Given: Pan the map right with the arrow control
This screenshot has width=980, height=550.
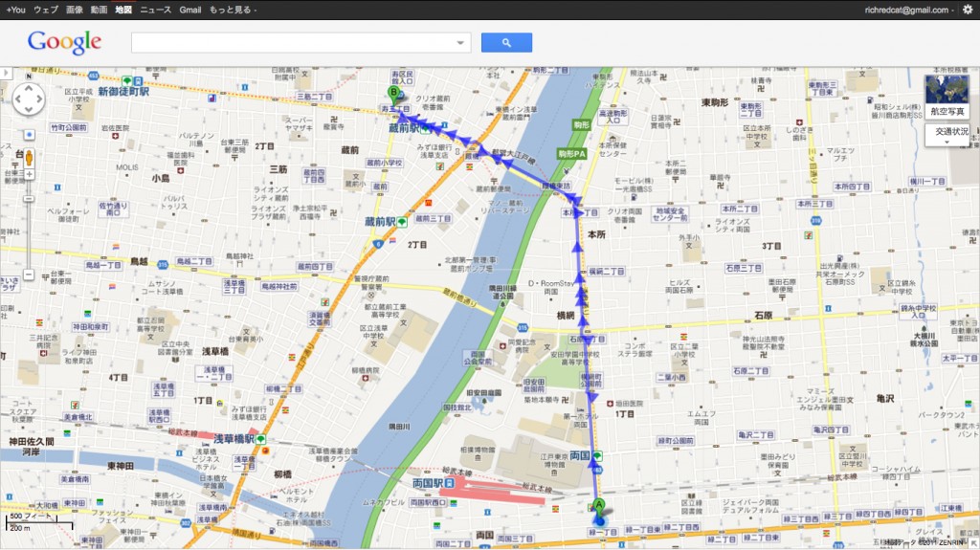Looking at the screenshot, I should [40, 99].
